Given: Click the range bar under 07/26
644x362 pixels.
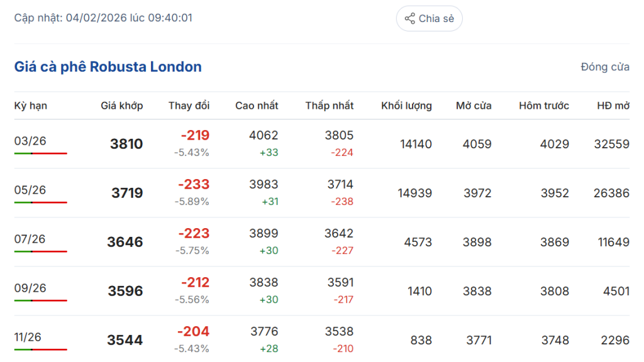Looking at the screenshot, I should 40,251.
